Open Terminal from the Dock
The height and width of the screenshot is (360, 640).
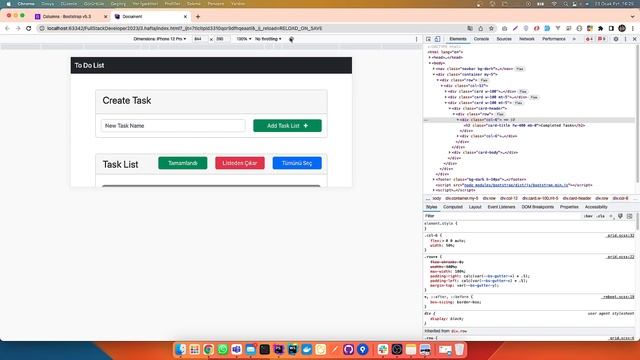click(x=264, y=349)
